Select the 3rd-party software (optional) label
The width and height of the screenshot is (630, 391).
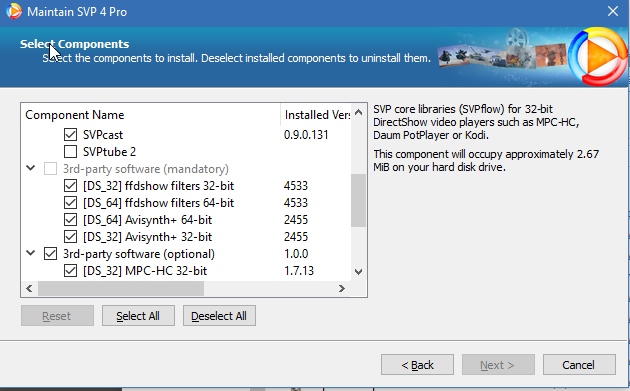pyautogui.click(x=139, y=254)
